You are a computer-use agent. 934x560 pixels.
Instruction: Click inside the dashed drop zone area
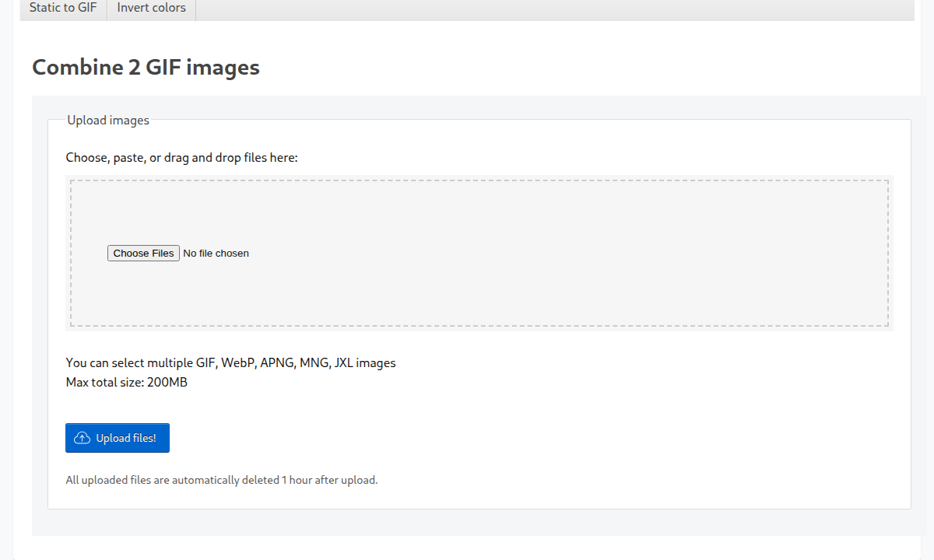pyautogui.click(x=479, y=253)
